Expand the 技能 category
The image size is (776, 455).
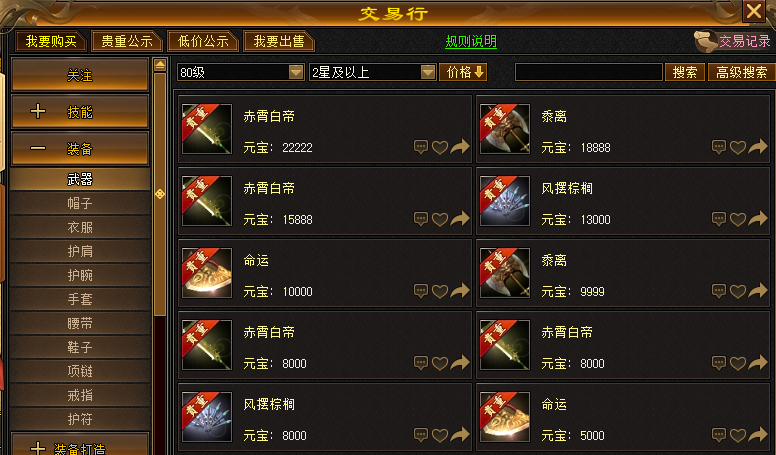[x=80, y=112]
